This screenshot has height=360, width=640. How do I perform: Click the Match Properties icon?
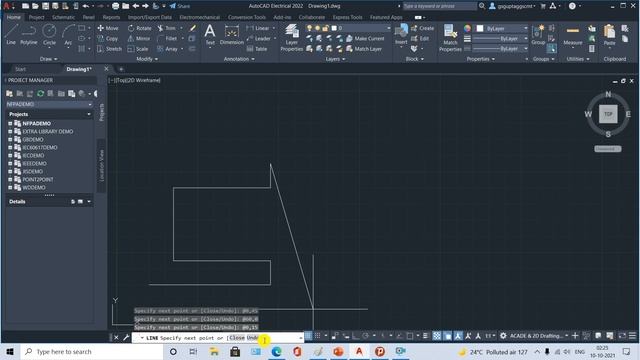pos(450,38)
